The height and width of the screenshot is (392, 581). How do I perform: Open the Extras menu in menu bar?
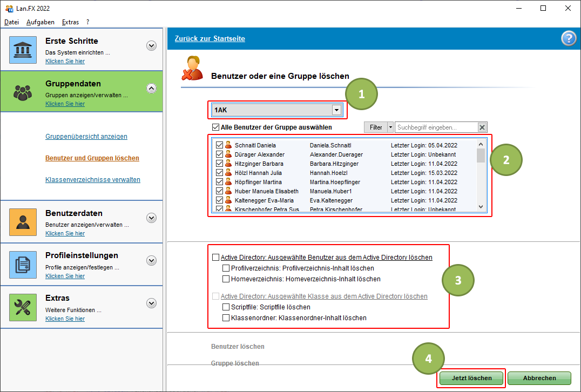70,22
